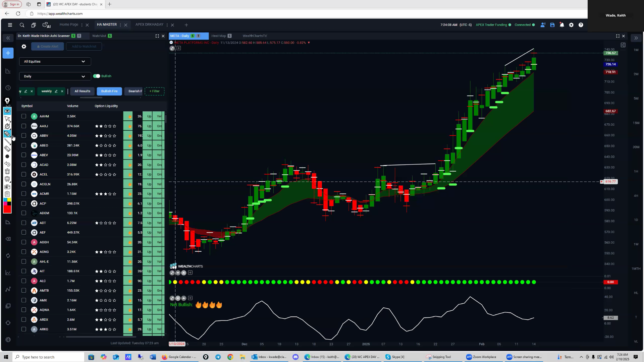Image resolution: width=644 pixels, height=362 pixels.
Task: Expand the chart header dropdown arrow
Action: 309,43
